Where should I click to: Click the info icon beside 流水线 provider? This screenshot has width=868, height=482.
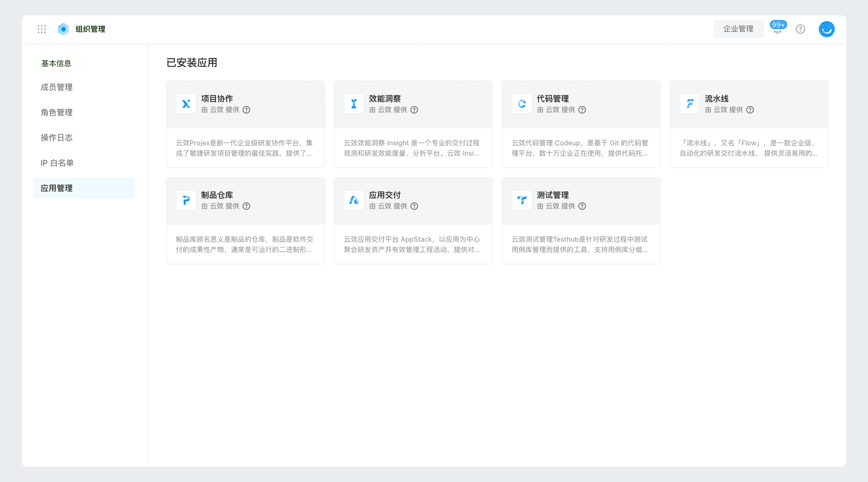(x=750, y=110)
